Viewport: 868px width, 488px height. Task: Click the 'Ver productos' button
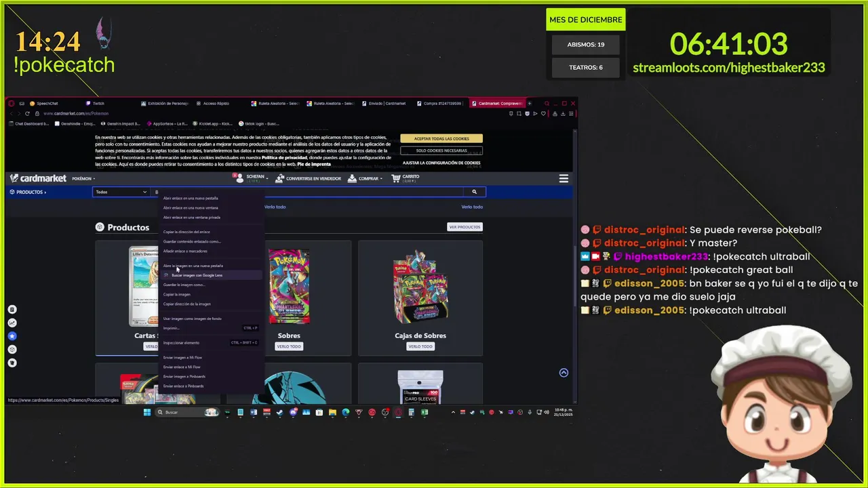pos(465,227)
